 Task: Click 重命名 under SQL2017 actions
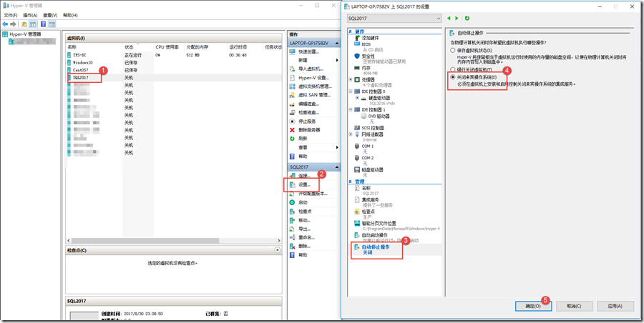(x=306, y=238)
